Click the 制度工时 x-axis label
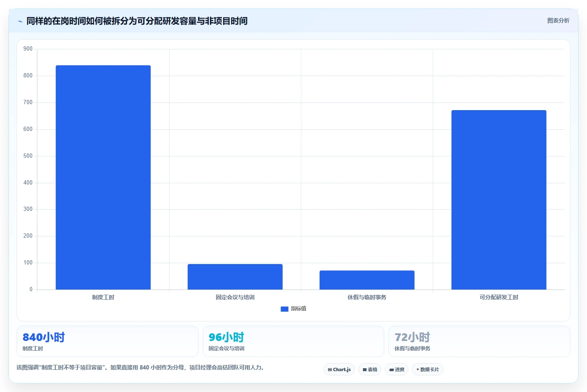Image resolution: width=587 pixels, height=392 pixels. coord(103,297)
